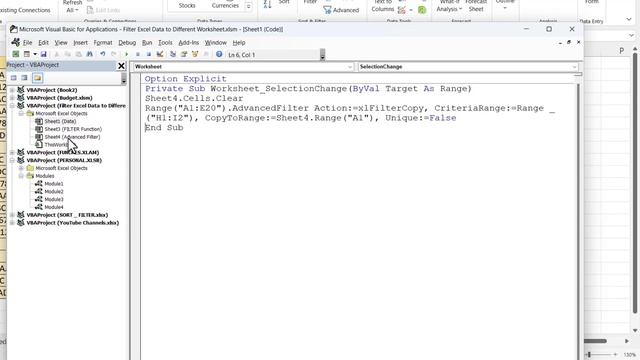Image resolution: width=640 pixels, height=360 pixels.
Task: Open the View menu
Action: 61,42
